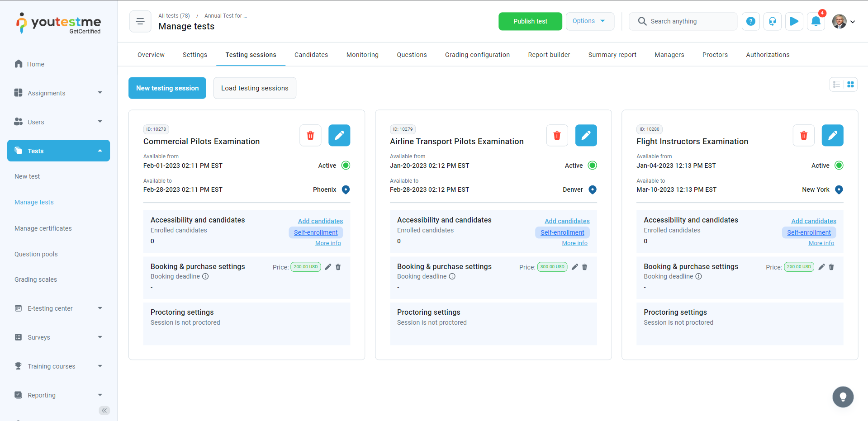Click the New testing session button
This screenshot has height=421, width=868.
pyautogui.click(x=167, y=88)
